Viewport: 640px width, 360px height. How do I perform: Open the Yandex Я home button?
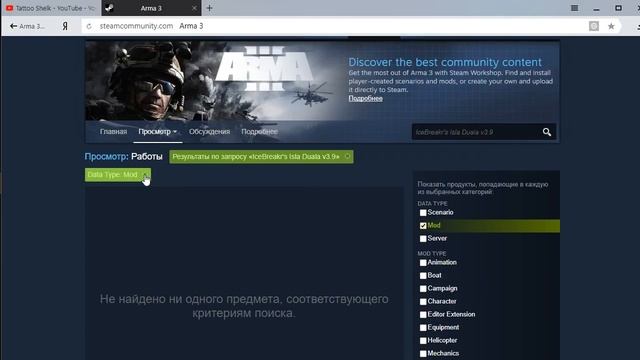tap(64, 26)
